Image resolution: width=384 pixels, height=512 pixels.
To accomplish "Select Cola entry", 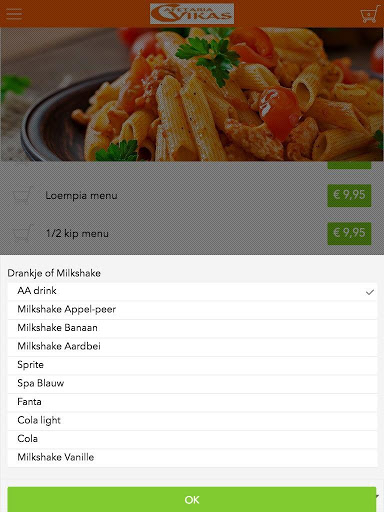I will click(x=192, y=439).
